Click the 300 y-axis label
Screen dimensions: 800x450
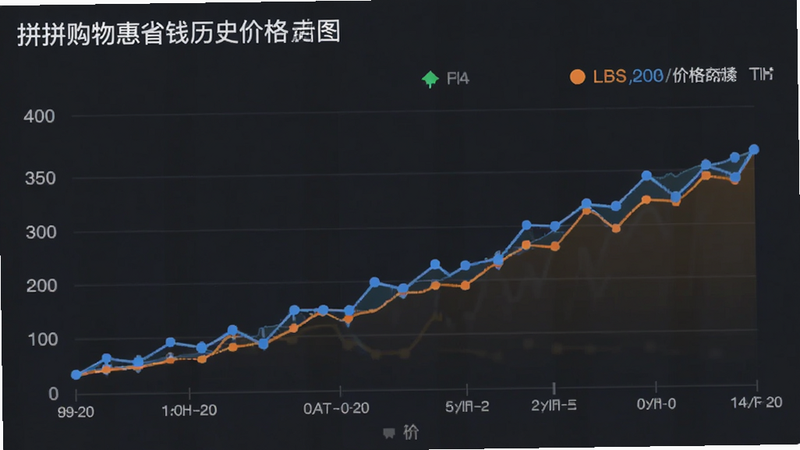click(x=41, y=232)
